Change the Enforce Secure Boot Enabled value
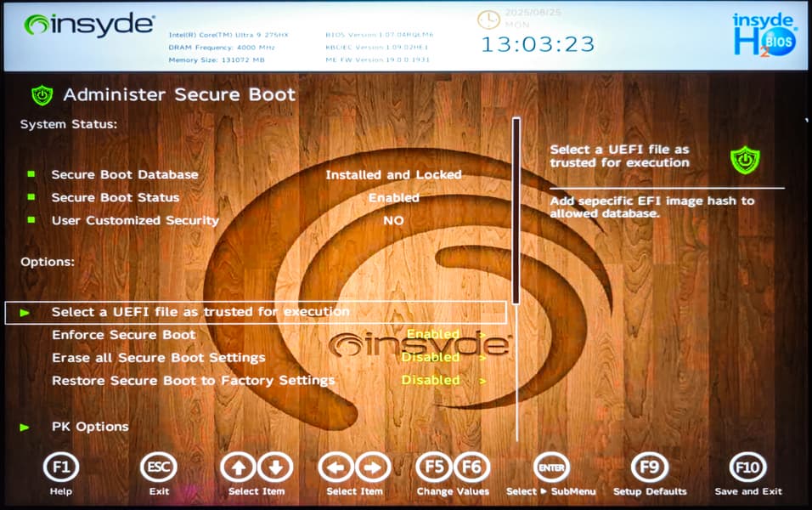The image size is (812, 510). [433, 334]
